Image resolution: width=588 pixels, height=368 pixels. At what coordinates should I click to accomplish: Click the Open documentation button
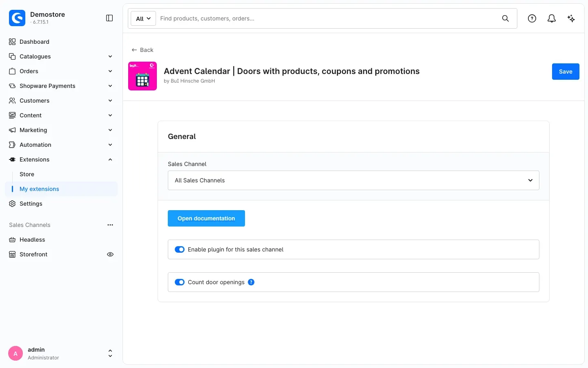pyautogui.click(x=206, y=218)
